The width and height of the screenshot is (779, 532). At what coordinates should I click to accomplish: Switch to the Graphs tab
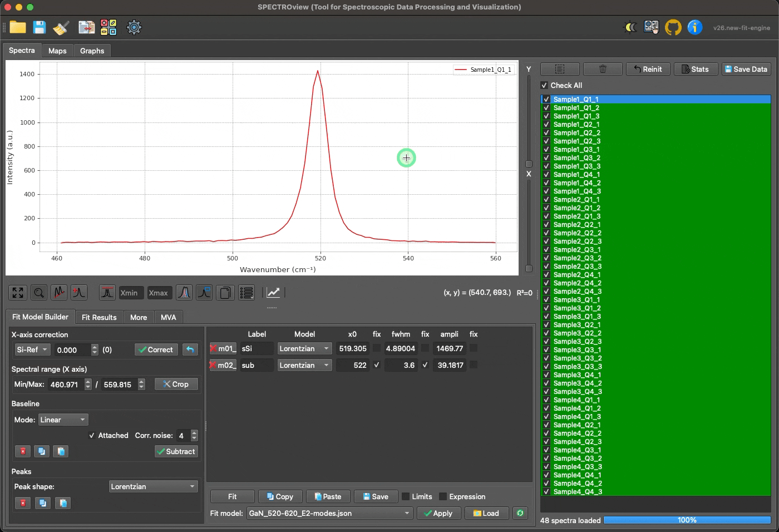(x=92, y=51)
